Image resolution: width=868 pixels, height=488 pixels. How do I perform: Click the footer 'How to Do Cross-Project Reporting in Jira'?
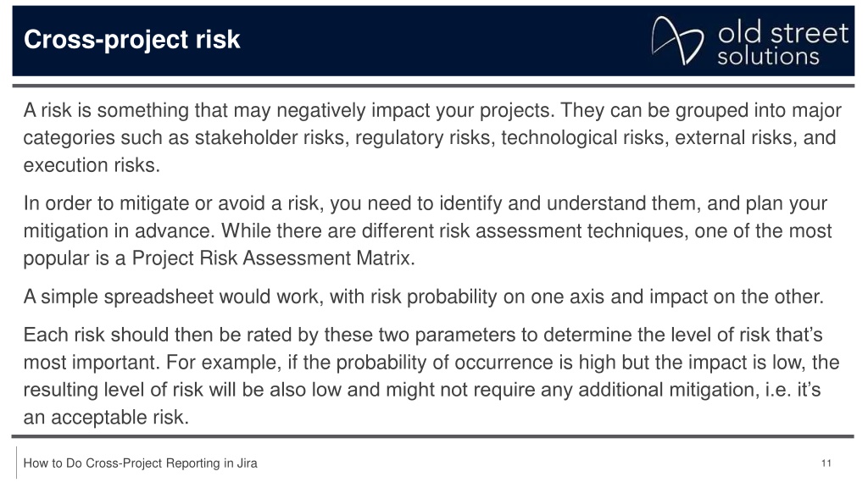(x=140, y=463)
